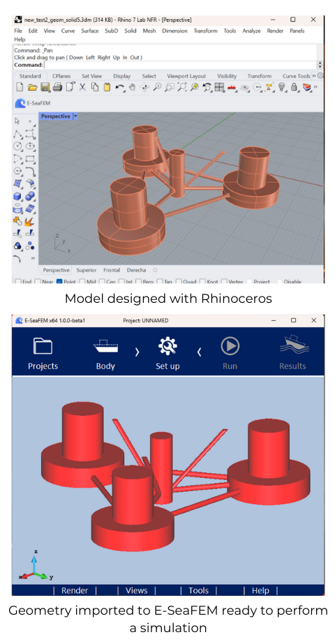Click the Undo arrow icon
Screen dimensions: 335x644
click(119, 87)
